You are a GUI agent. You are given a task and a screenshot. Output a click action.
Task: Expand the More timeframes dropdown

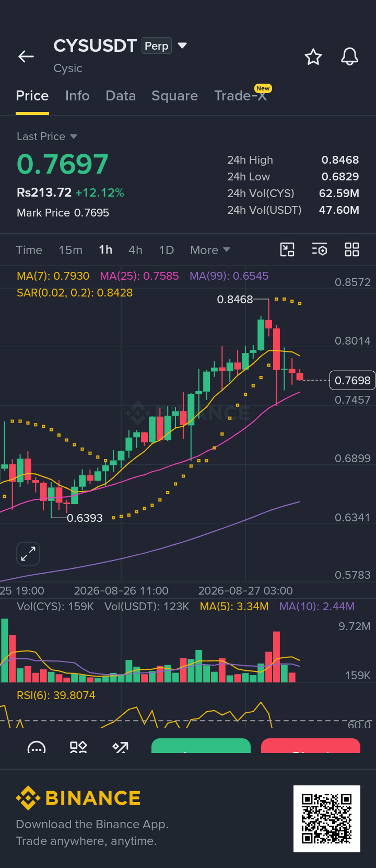[x=210, y=250]
